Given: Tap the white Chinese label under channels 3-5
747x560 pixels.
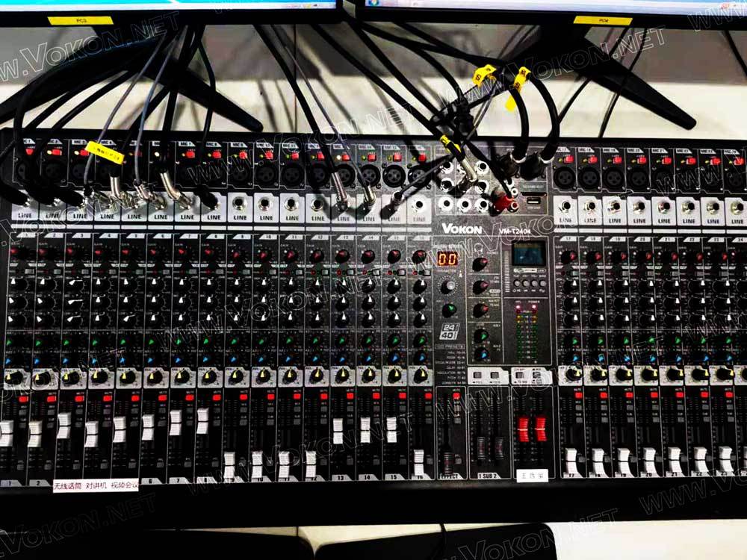Looking at the screenshot, I should tap(96, 486).
